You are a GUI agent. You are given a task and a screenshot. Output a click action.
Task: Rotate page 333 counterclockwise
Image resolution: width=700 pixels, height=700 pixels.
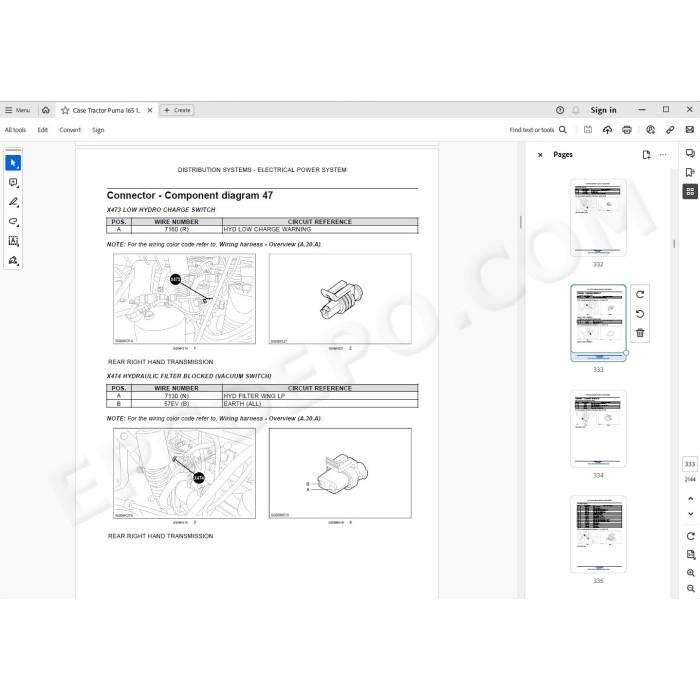(640, 314)
